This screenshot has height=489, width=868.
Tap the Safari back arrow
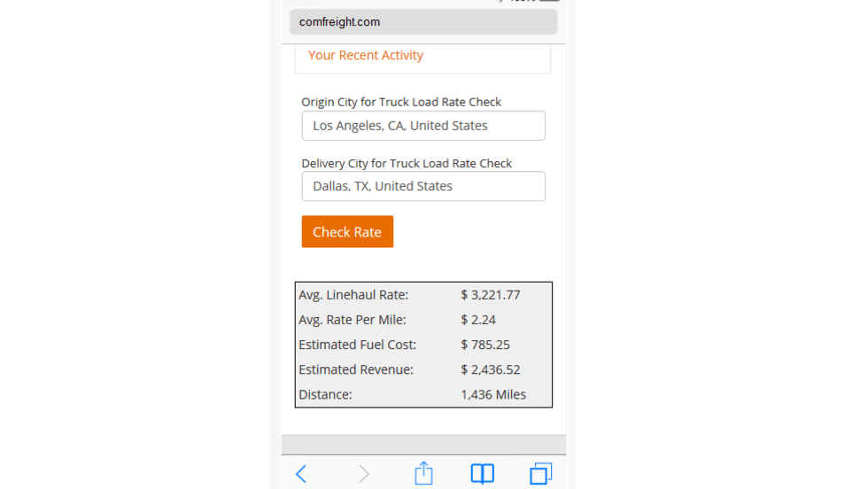pyautogui.click(x=301, y=474)
